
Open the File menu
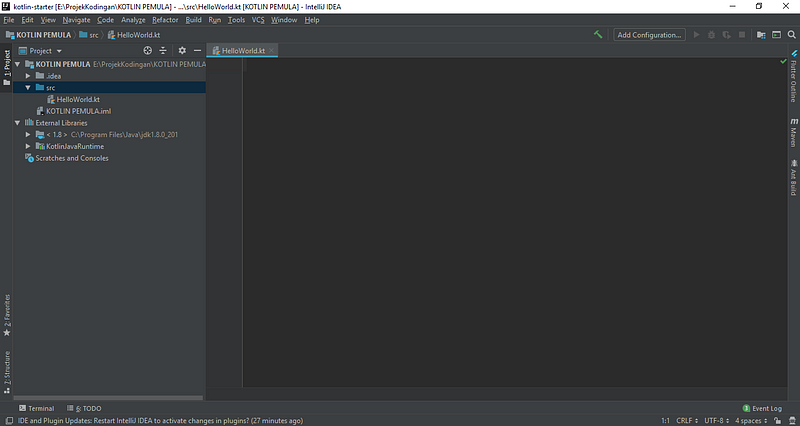9,20
